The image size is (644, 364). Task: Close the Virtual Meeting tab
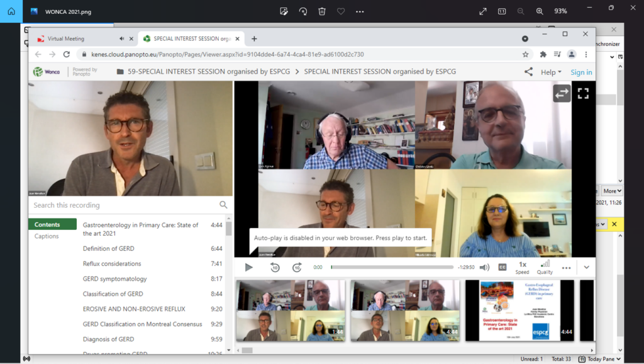[131, 38]
